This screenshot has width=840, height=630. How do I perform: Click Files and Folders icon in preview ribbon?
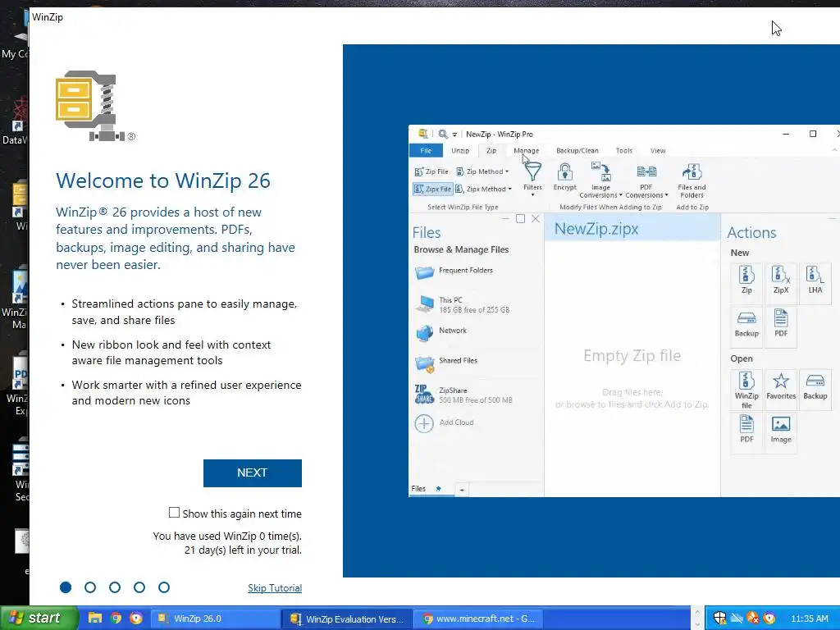coord(692,180)
